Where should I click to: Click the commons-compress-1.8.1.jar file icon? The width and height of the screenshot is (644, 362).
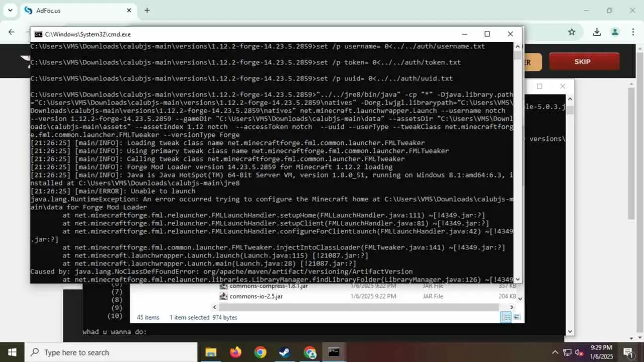click(224, 286)
